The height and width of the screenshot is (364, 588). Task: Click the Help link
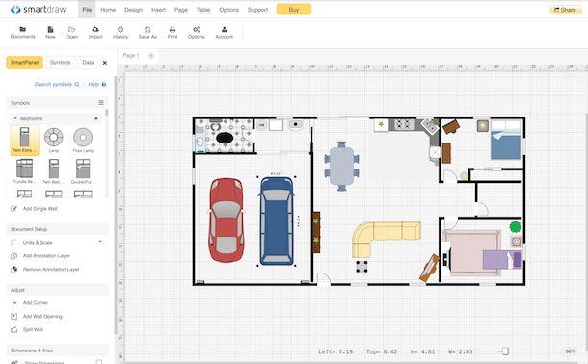[97, 84]
